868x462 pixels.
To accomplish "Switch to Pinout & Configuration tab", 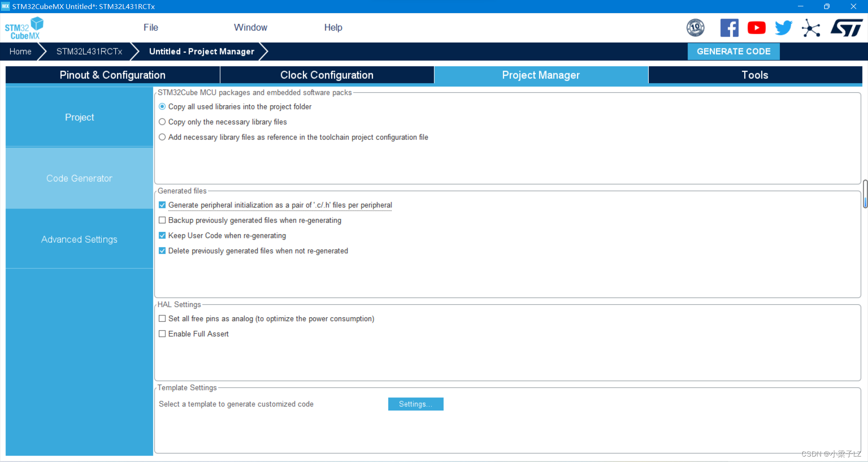I will click(113, 75).
